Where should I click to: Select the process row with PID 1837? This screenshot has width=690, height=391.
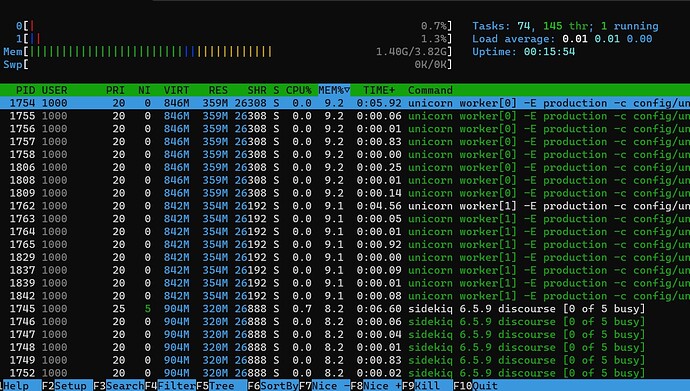(x=345, y=270)
